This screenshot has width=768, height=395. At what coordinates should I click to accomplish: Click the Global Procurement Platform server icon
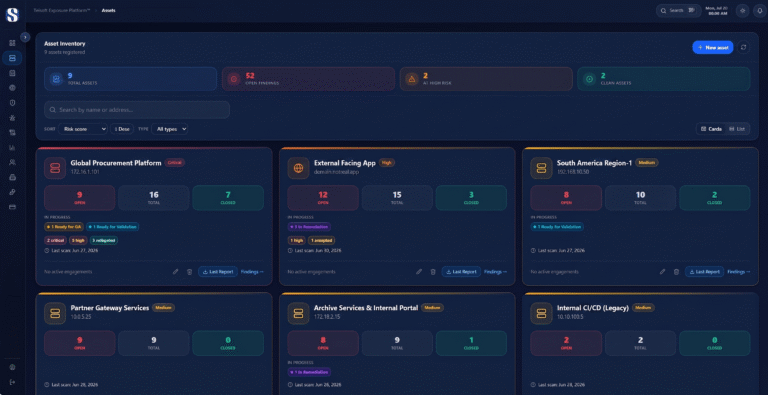tap(55, 168)
